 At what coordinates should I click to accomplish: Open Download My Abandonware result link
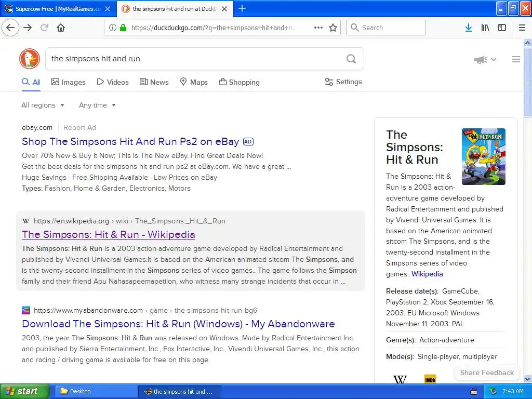pyautogui.click(x=178, y=324)
